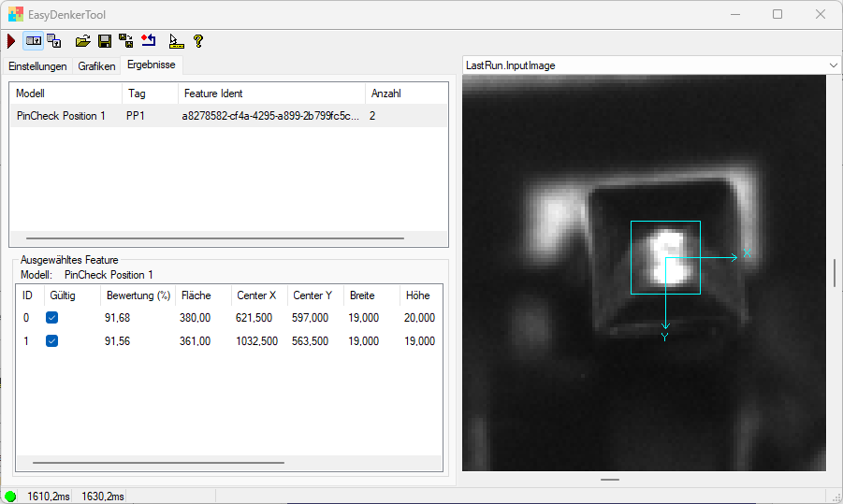Uncheck the Gültig checkbox for ID 1
The width and height of the screenshot is (843, 504).
(x=52, y=341)
